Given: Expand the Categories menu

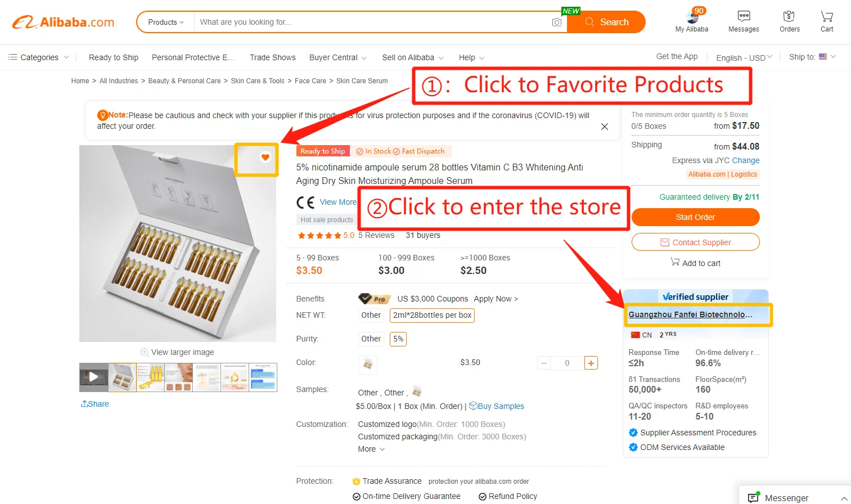Looking at the screenshot, I should (39, 57).
